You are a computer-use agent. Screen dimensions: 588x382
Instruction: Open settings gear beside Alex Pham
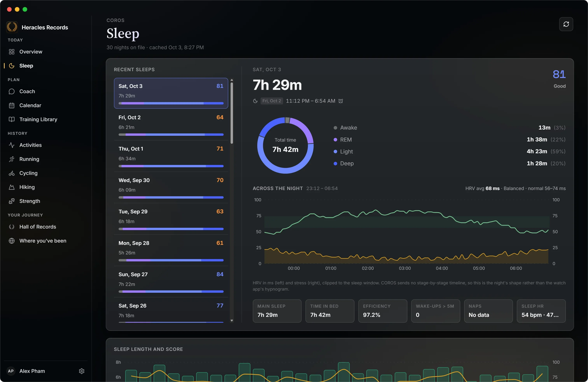tap(81, 371)
